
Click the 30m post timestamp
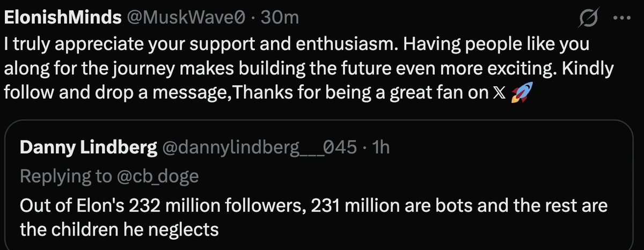tap(282, 18)
